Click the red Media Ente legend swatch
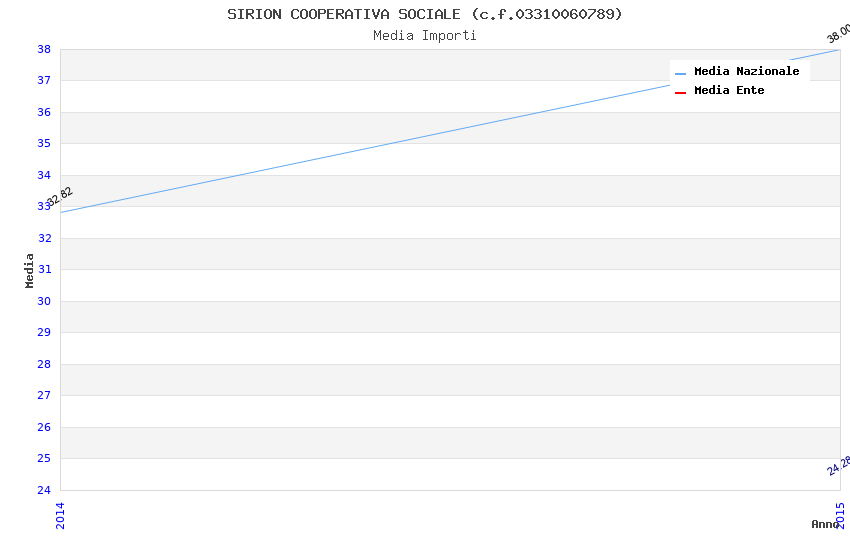The width and height of the screenshot is (850, 550). point(681,92)
